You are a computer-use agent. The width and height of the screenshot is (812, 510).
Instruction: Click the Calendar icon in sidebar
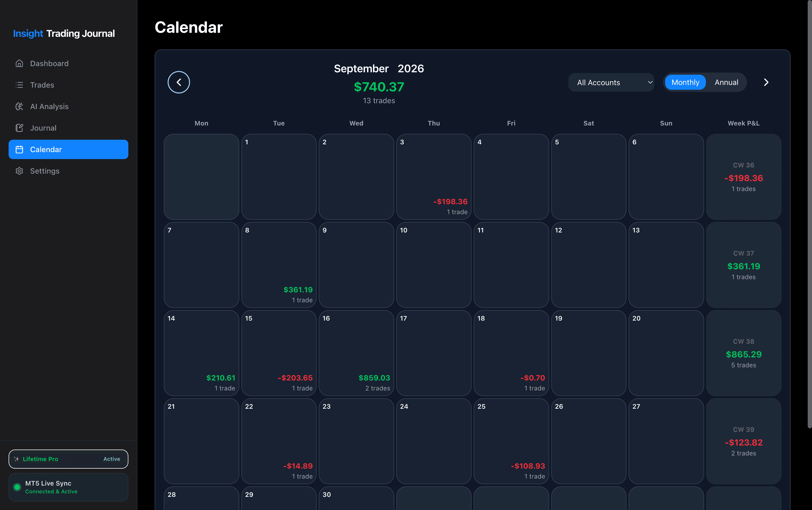click(x=19, y=149)
